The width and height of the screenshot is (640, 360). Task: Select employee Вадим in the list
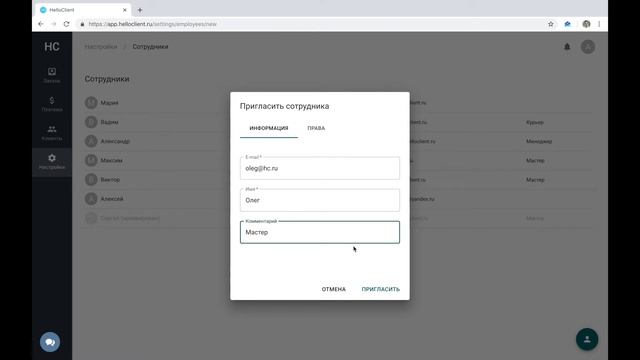109,122
